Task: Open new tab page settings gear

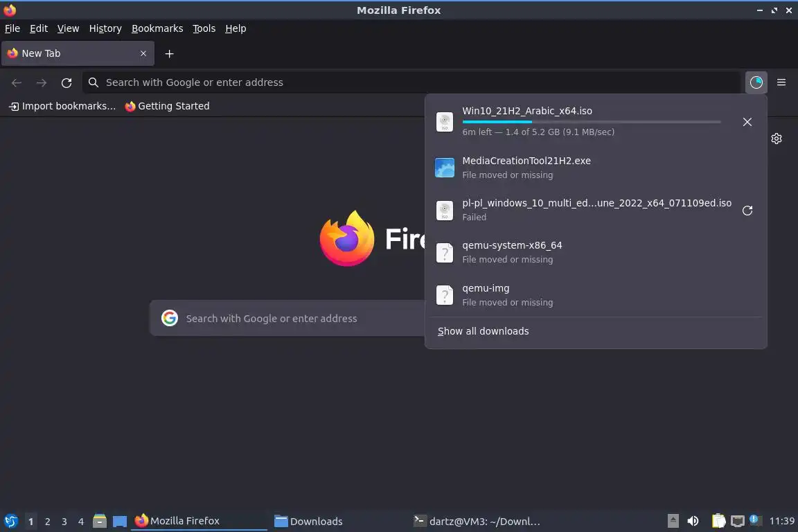Action: click(x=776, y=139)
